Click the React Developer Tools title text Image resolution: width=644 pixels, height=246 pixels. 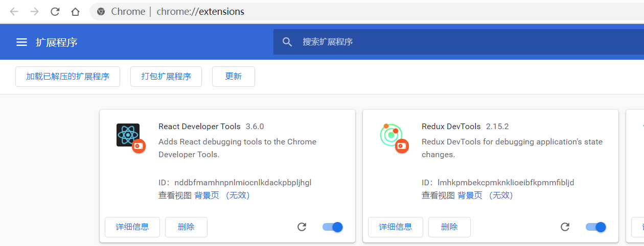pos(199,127)
